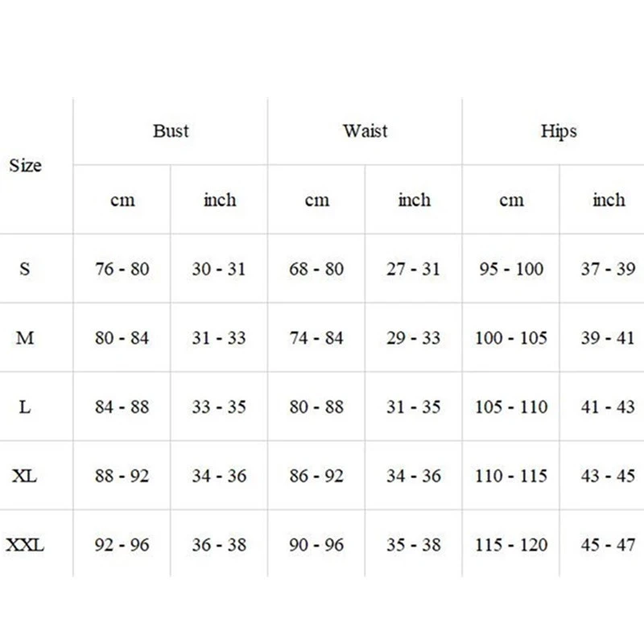Click the inch subheader under Waist
This screenshot has height=644, width=644.
click(x=414, y=200)
